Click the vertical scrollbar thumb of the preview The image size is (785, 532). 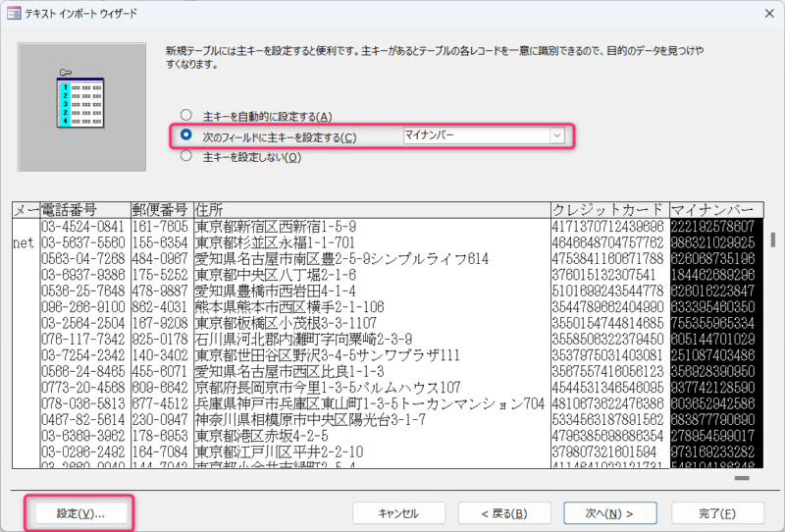[773, 239]
